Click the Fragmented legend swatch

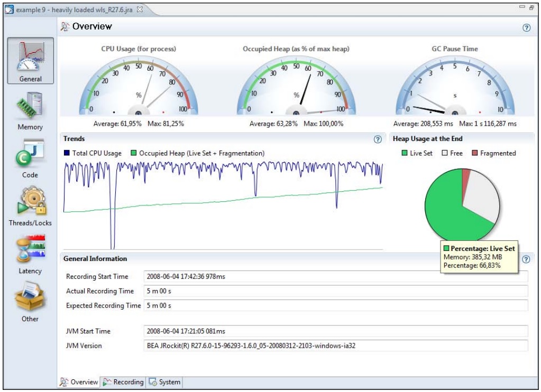tap(475, 153)
